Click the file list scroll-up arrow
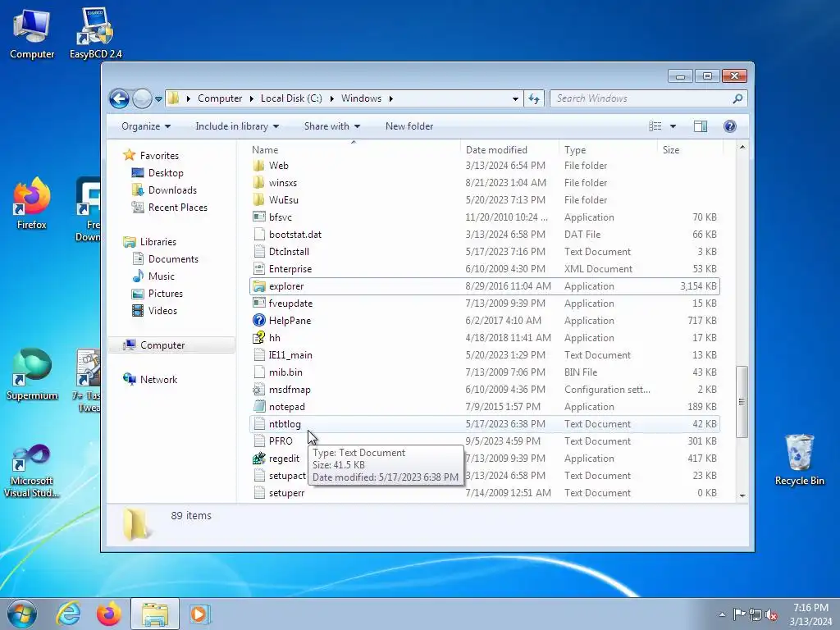This screenshot has width=840, height=630. pos(742,148)
